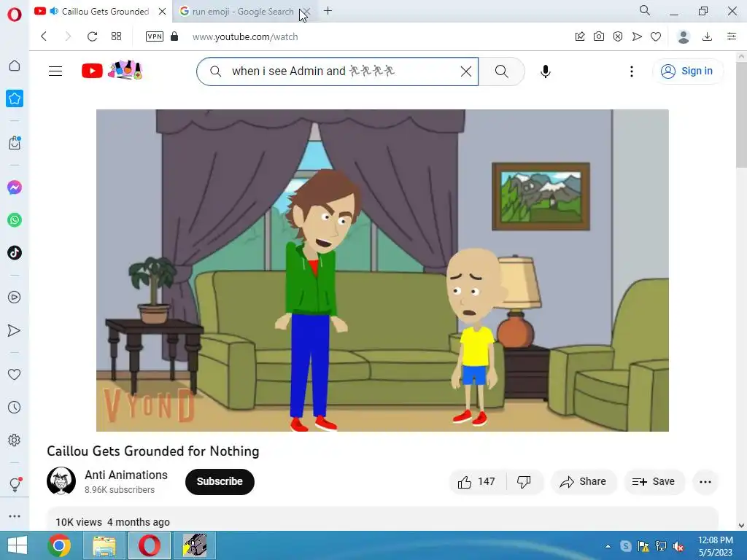Viewport: 747px width, 560px height.
Task: Open the Shopping corner sidebar icon
Action: pos(15,143)
